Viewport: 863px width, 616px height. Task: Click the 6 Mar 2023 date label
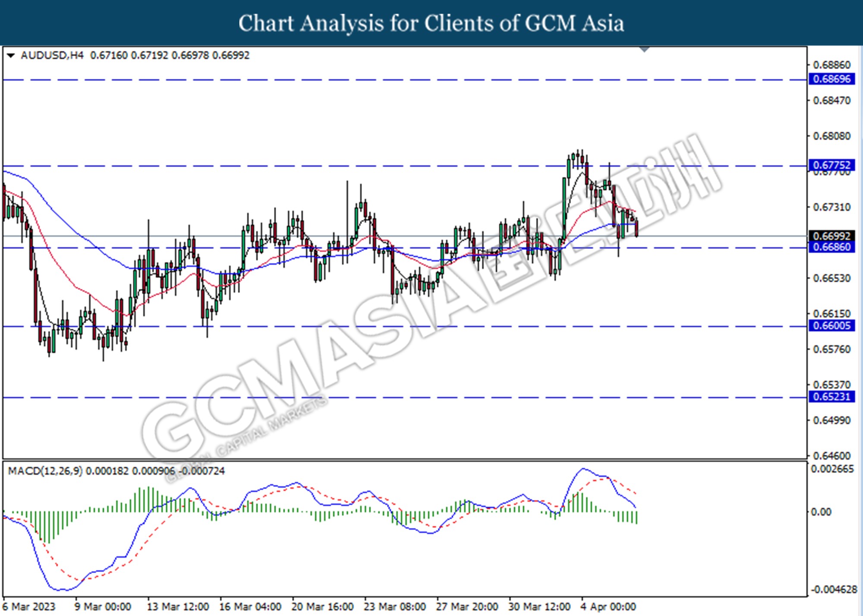coord(29,607)
